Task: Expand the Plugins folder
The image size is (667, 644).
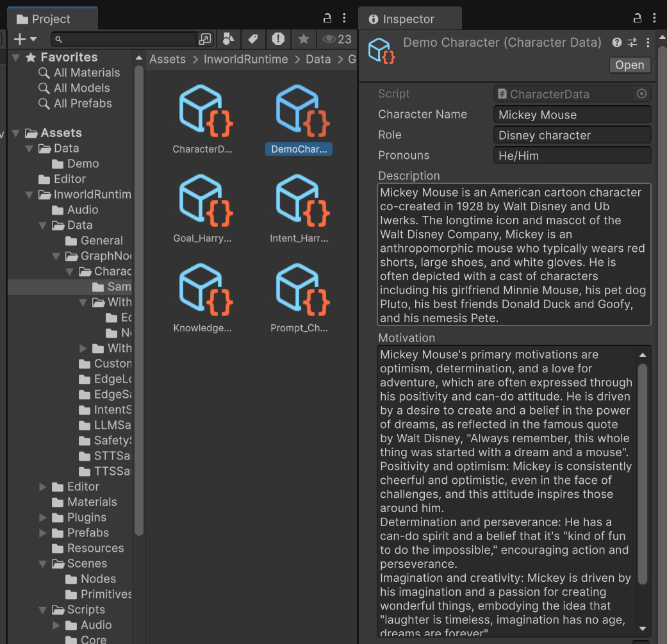Action: point(43,518)
